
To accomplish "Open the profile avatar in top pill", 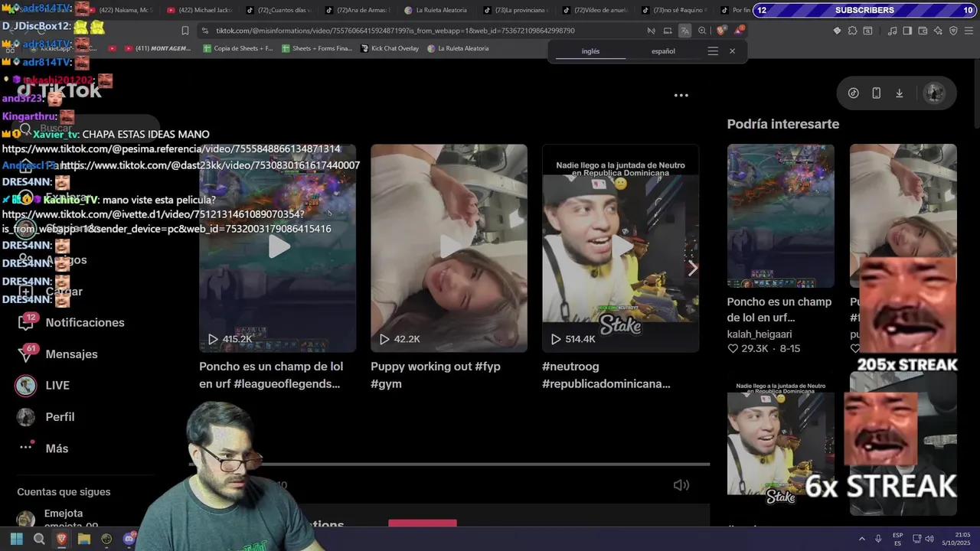I will coord(934,93).
